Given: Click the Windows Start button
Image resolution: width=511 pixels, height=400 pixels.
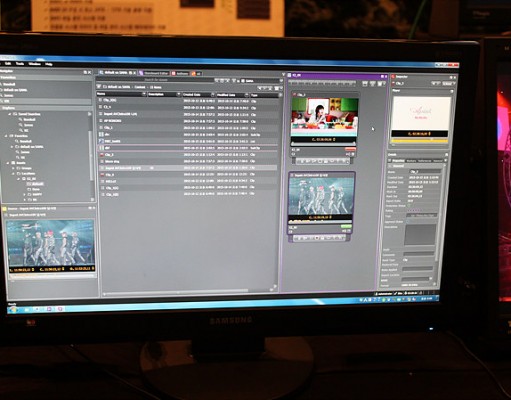Looking at the screenshot, I should click(x=13, y=309).
